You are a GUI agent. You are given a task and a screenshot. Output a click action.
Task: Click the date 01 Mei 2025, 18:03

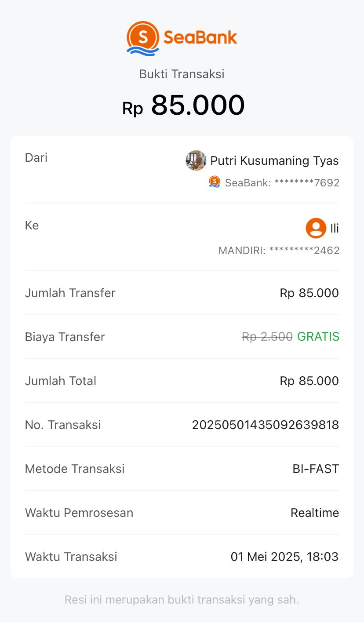(x=284, y=557)
